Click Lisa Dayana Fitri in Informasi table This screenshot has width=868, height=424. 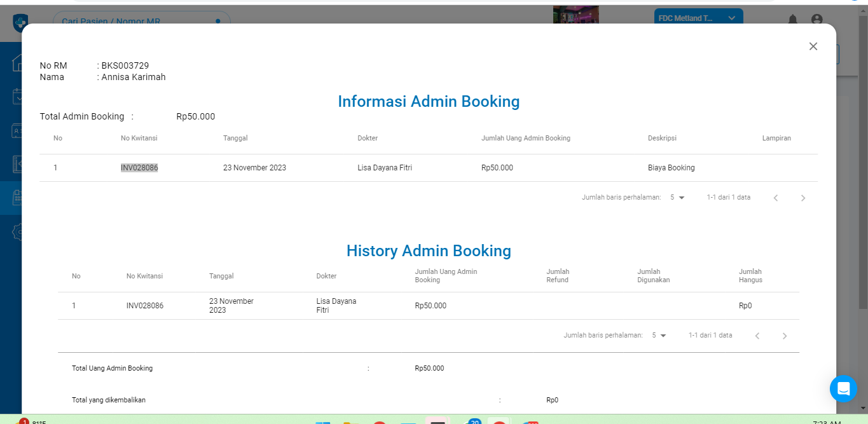pos(385,168)
